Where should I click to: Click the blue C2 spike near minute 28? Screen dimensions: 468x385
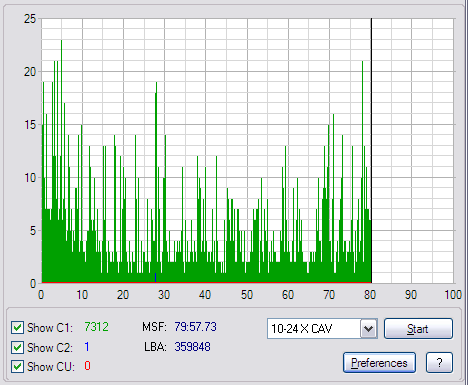[x=155, y=277]
